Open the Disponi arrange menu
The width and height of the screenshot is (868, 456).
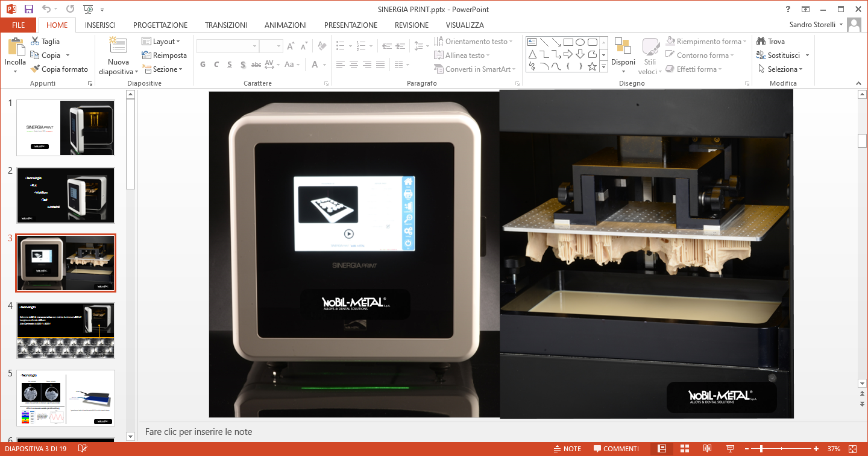tap(623, 55)
